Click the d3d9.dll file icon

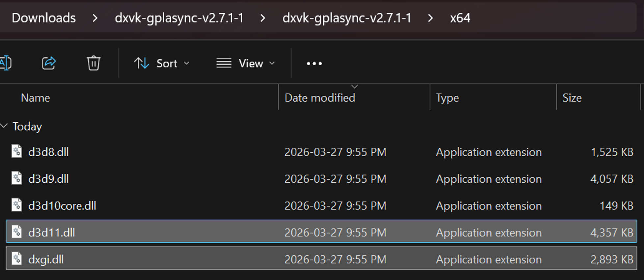click(x=17, y=178)
